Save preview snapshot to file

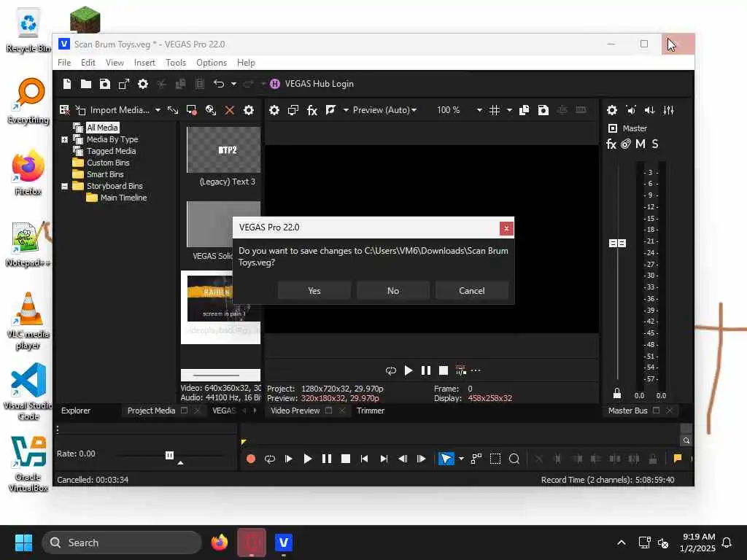(543, 110)
